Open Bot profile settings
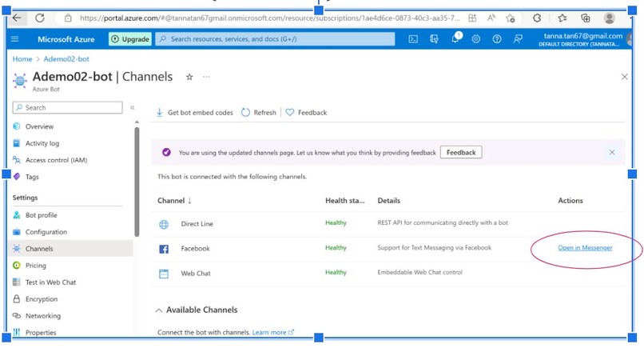 [41, 215]
